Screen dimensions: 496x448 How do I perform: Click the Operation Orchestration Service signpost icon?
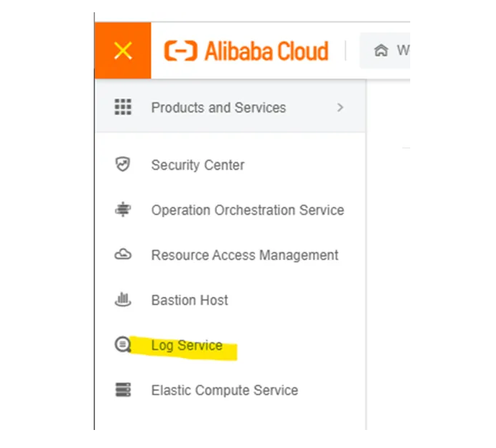click(x=123, y=210)
